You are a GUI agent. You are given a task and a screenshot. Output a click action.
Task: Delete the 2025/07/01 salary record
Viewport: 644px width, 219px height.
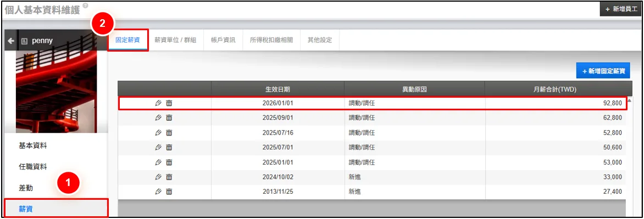pyautogui.click(x=169, y=147)
